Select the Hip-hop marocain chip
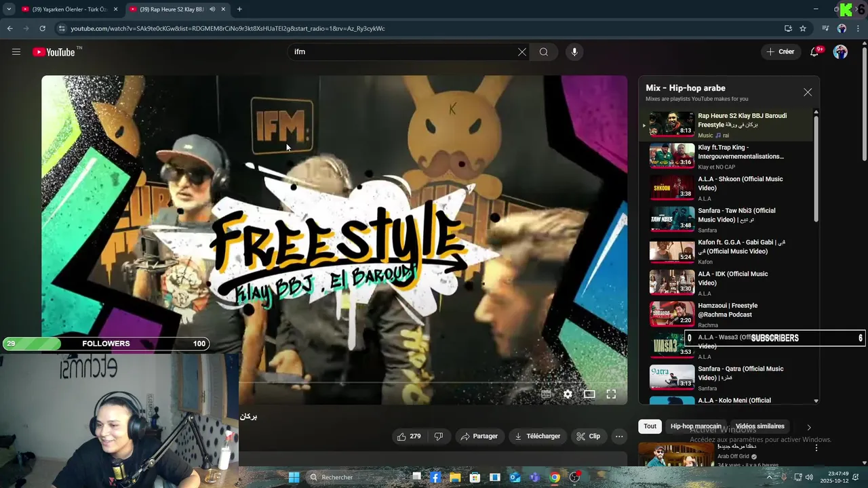 pyautogui.click(x=696, y=426)
